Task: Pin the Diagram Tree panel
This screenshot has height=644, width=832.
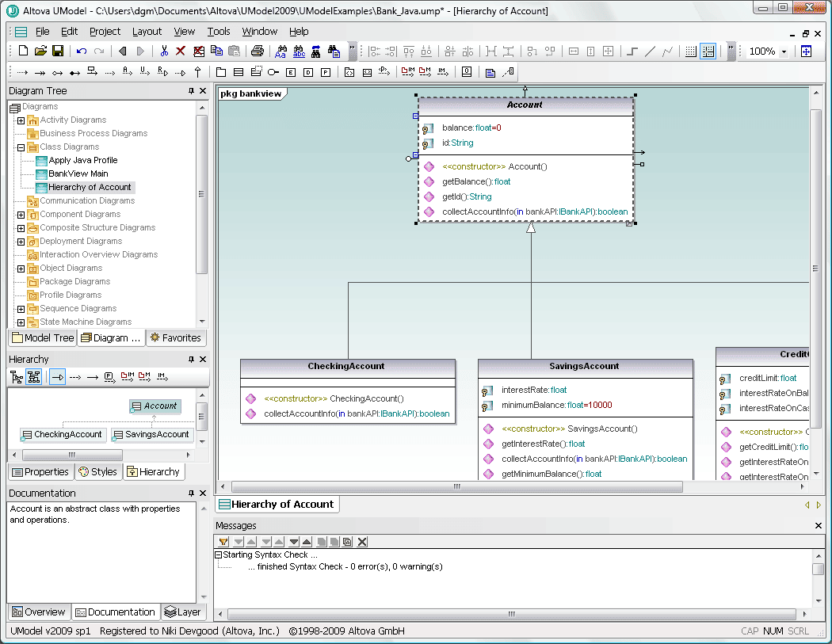Action: (x=191, y=91)
